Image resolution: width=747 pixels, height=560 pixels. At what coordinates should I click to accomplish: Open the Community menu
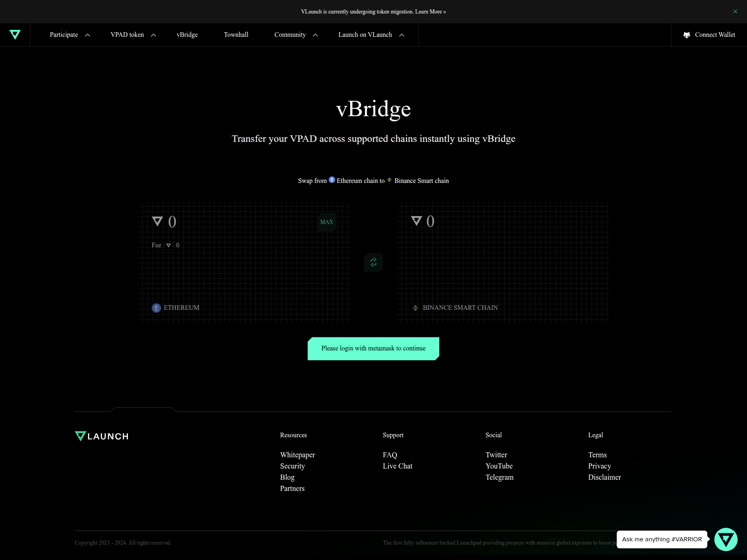(290, 35)
